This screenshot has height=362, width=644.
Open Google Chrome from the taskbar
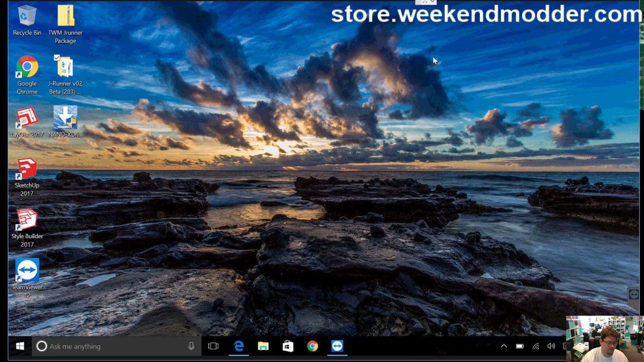(312, 346)
